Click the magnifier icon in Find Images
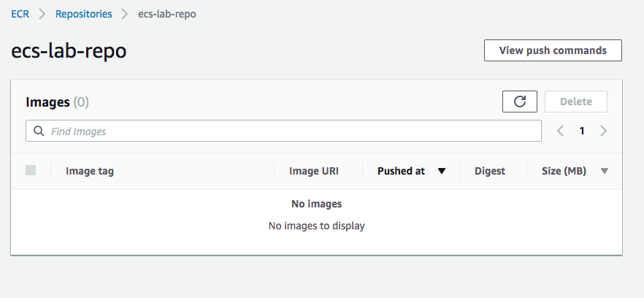Image resolution: width=644 pixels, height=298 pixels. coord(39,131)
